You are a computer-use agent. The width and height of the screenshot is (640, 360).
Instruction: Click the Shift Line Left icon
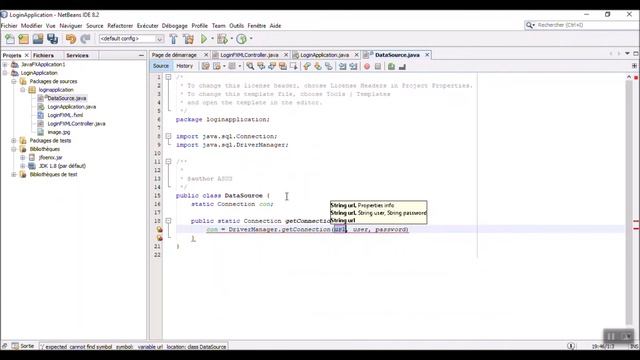[342, 66]
